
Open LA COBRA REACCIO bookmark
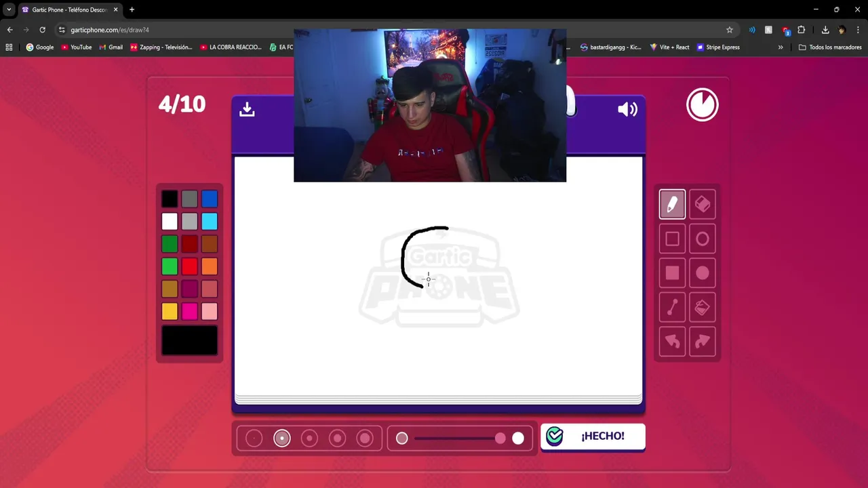pyautogui.click(x=231, y=47)
